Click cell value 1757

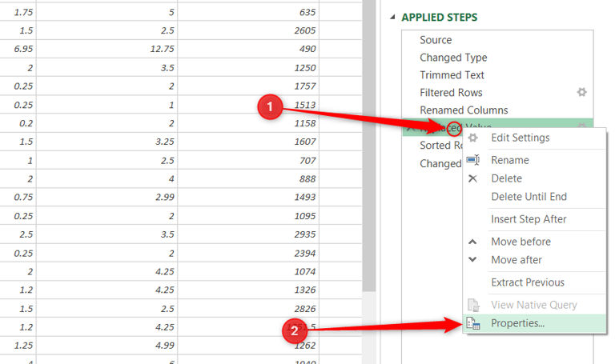[x=305, y=86]
